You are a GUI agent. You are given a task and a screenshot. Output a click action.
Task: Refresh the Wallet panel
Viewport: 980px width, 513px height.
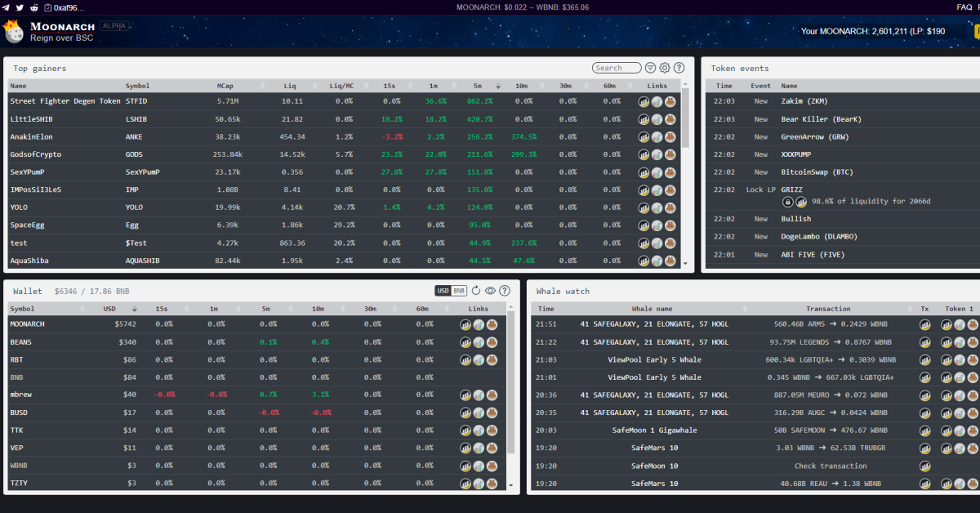click(476, 291)
